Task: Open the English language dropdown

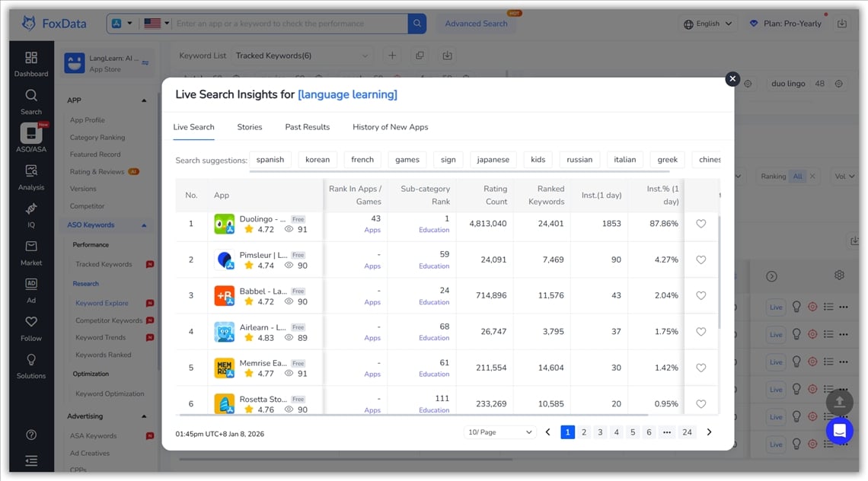Action: click(x=707, y=24)
